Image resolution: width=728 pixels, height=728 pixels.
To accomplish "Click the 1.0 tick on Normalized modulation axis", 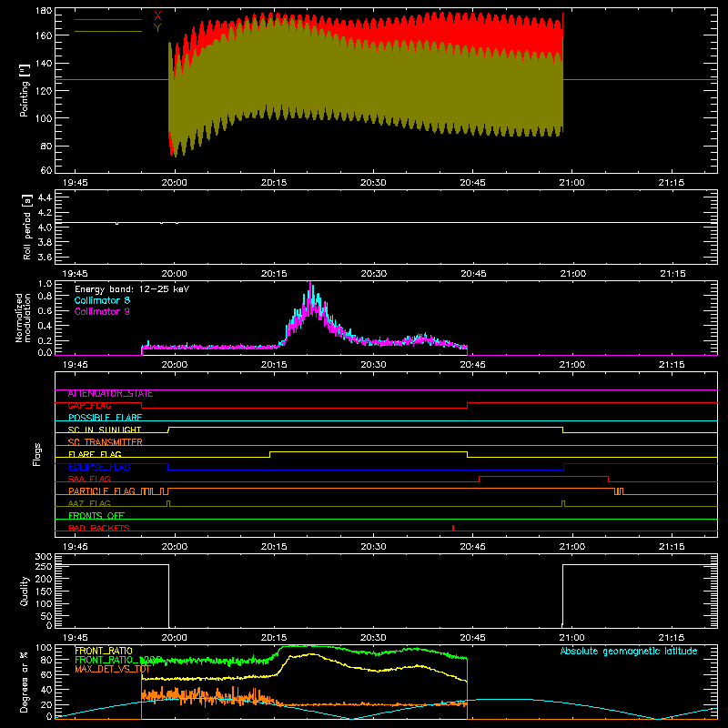I will [x=45, y=284].
